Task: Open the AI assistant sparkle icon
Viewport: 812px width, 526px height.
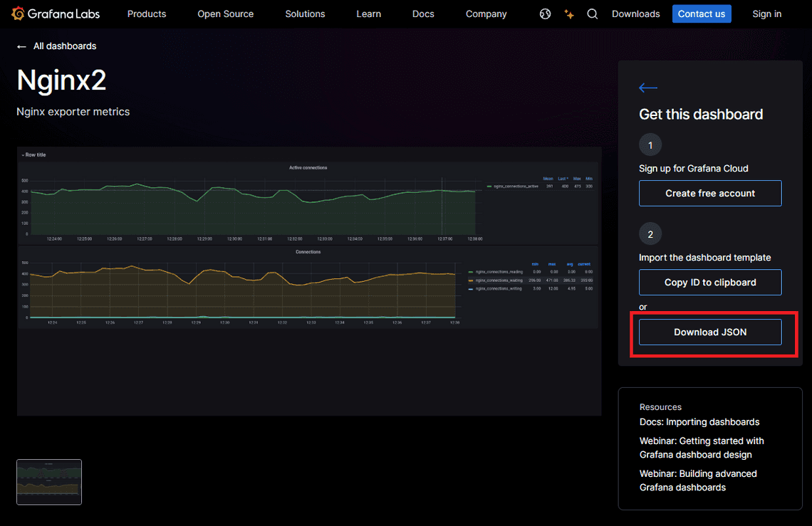Action: click(568, 14)
